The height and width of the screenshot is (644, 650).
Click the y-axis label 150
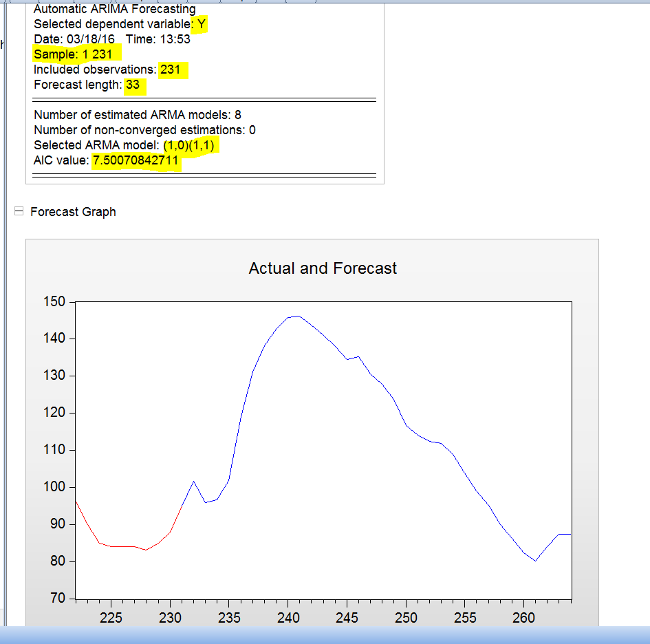[x=54, y=301]
